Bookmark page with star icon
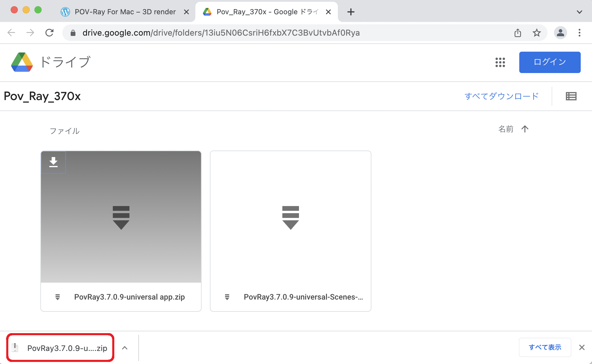Viewport: 592px width, 364px height. pyautogui.click(x=536, y=33)
